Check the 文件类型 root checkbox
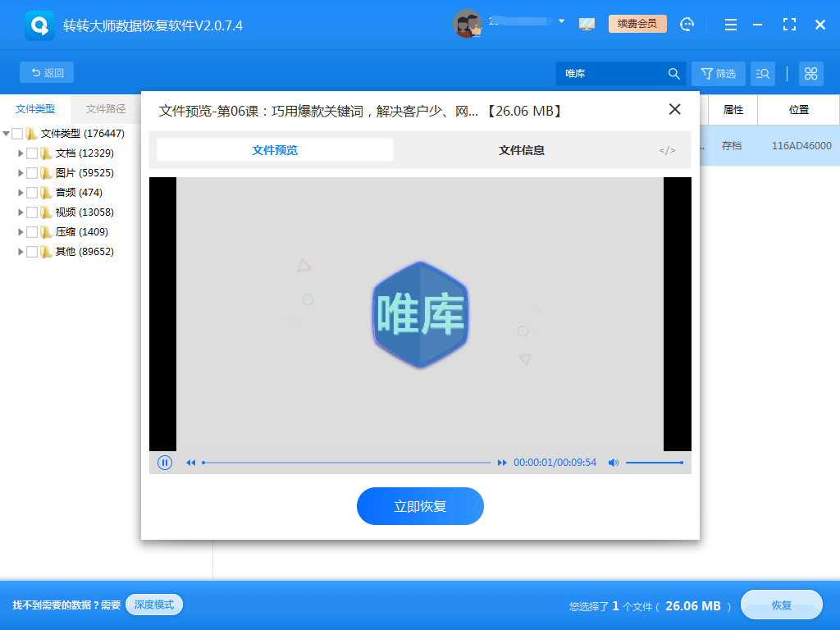This screenshot has width=840, height=630. (x=17, y=134)
